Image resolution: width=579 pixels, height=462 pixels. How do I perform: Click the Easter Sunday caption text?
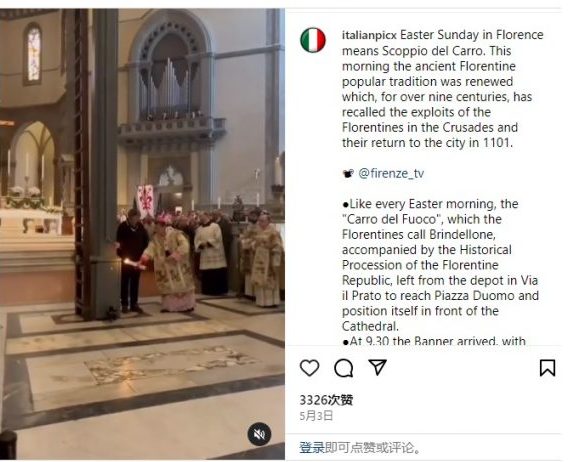click(x=443, y=89)
